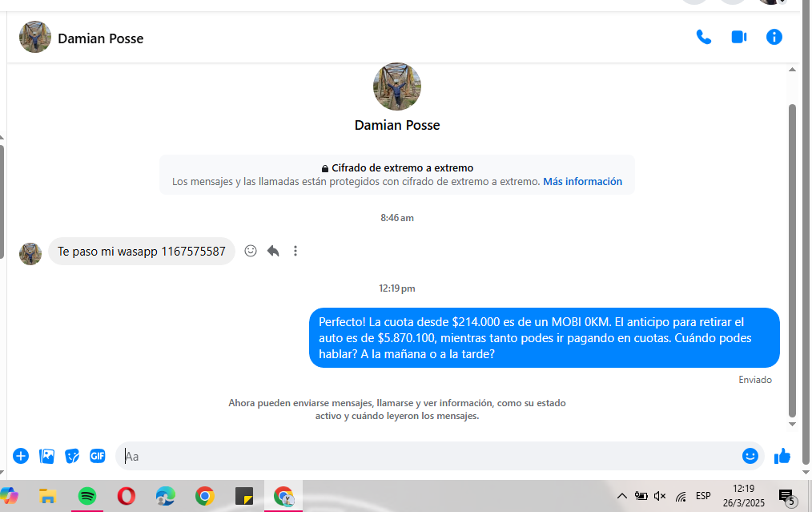The width and height of the screenshot is (812, 512).
Task: Open the GIF picker
Action: 98,456
